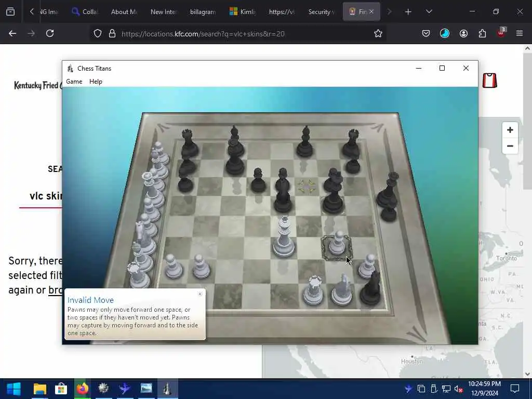Click the tracking protection shield icon
The image size is (532, 399).
click(98, 33)
